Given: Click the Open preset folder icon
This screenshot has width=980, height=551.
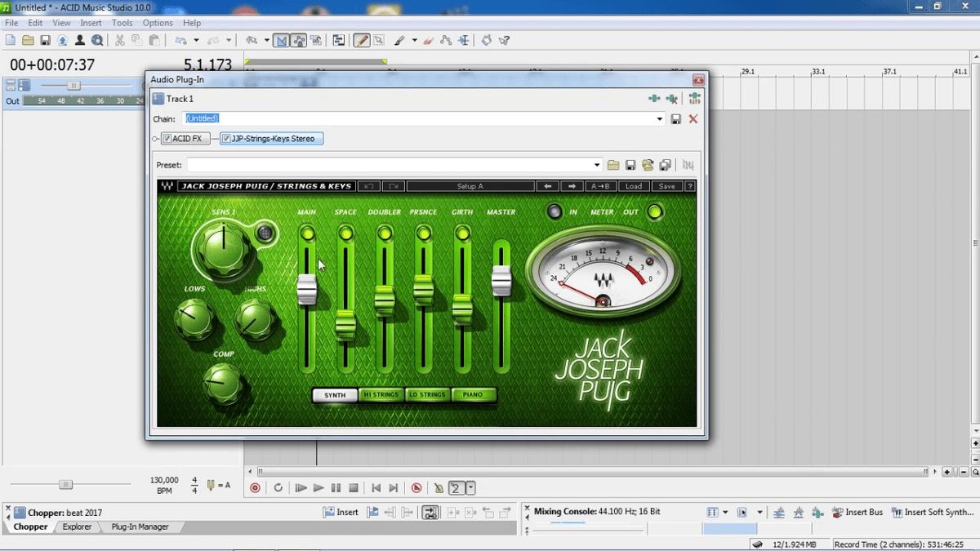Looking at the screenshot, I should [x=613, y=165].
